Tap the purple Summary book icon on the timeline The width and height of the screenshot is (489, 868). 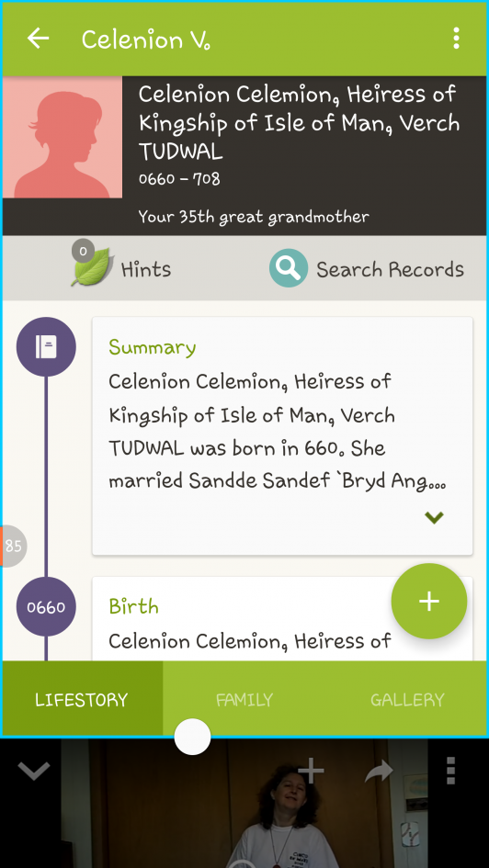pos(46,346)
